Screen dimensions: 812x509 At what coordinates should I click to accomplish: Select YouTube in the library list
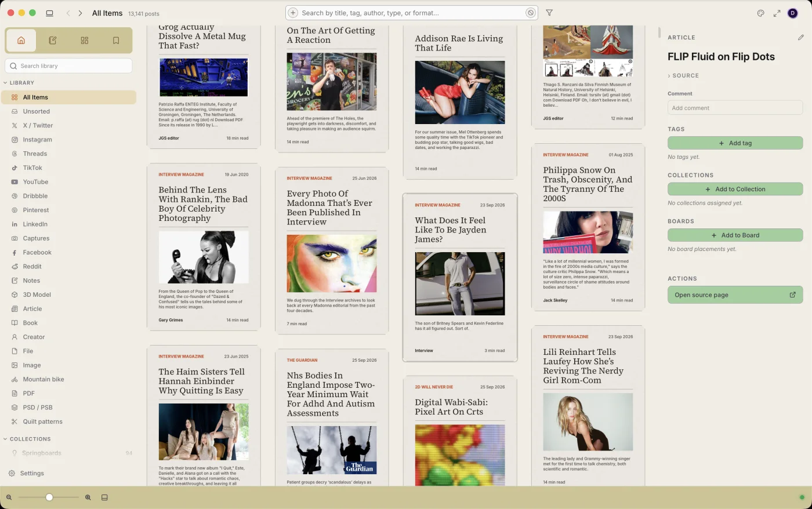pos(68,182)
